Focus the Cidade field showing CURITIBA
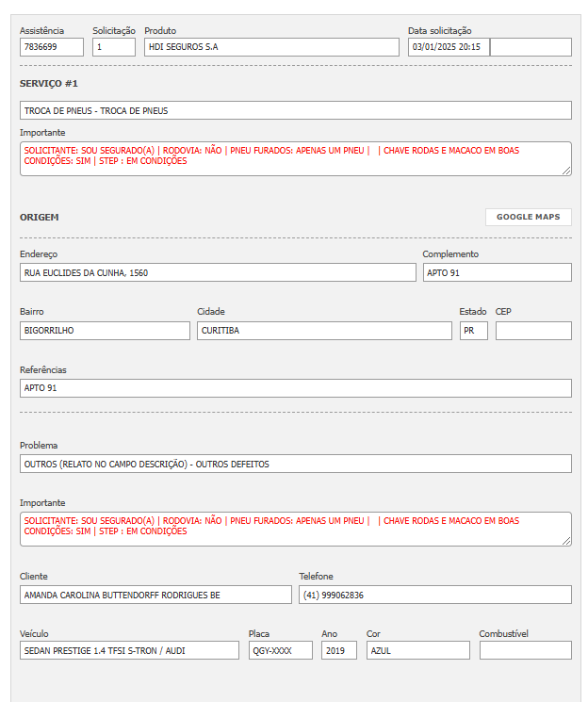This screenshot has width=588, height=702. (x=324, y=331)
